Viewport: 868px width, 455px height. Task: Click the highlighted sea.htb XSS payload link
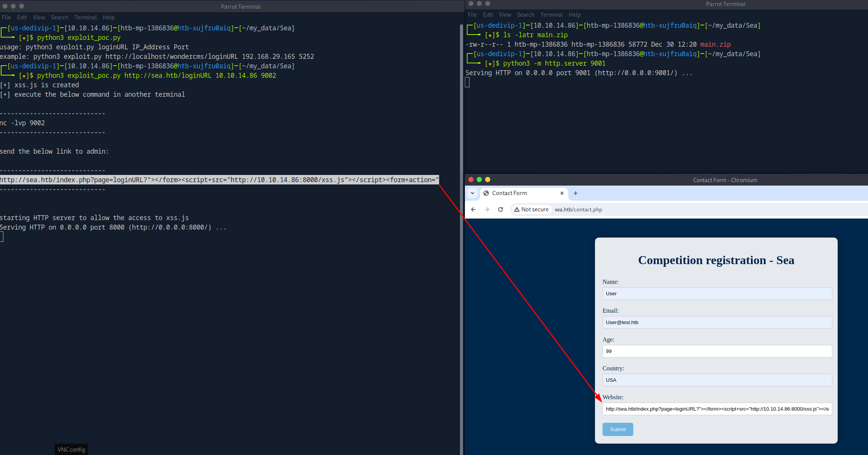pos(219,180)
